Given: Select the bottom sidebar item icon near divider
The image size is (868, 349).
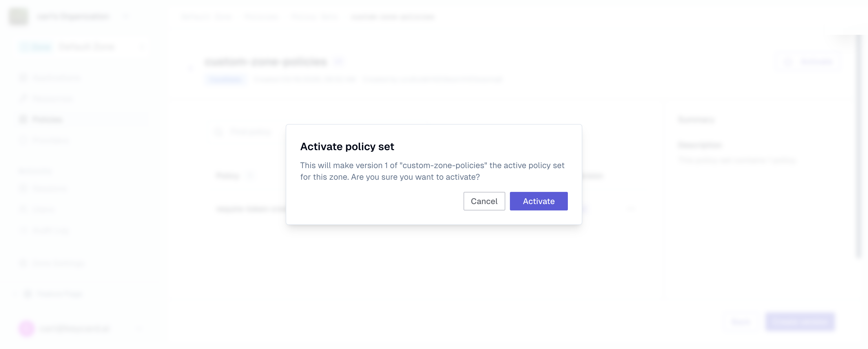Looking at the screenshot, I should click(28, 294).
